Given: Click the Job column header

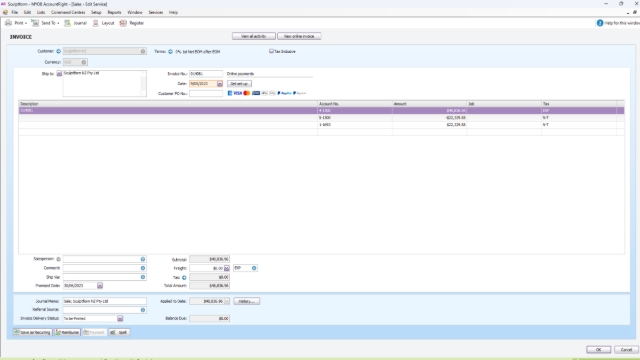Looking at the screenshot, I should pos(504,104).
